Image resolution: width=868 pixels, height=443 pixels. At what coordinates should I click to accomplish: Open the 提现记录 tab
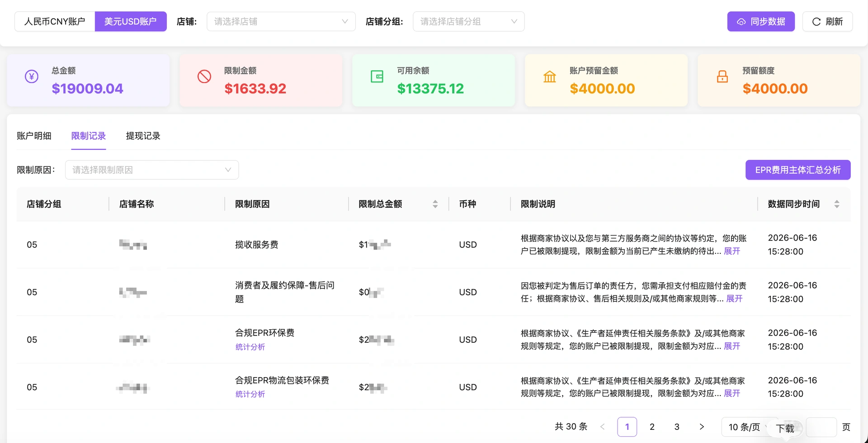pos(143,136)
